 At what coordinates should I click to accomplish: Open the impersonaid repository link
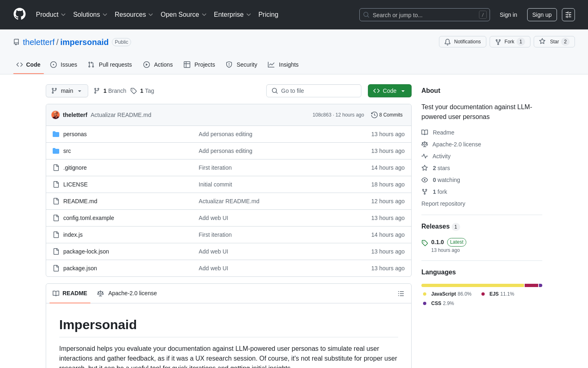point(85,42)
